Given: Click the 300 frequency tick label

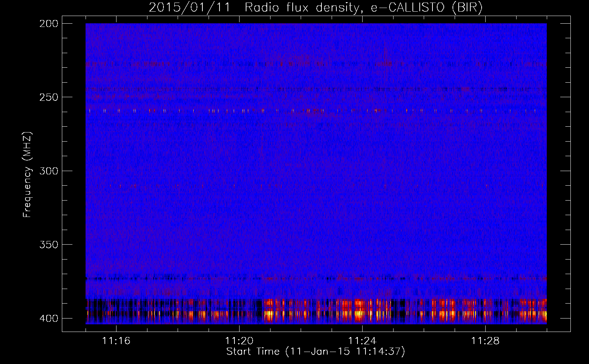Looking at the screenshot, I should coord(48,171).
